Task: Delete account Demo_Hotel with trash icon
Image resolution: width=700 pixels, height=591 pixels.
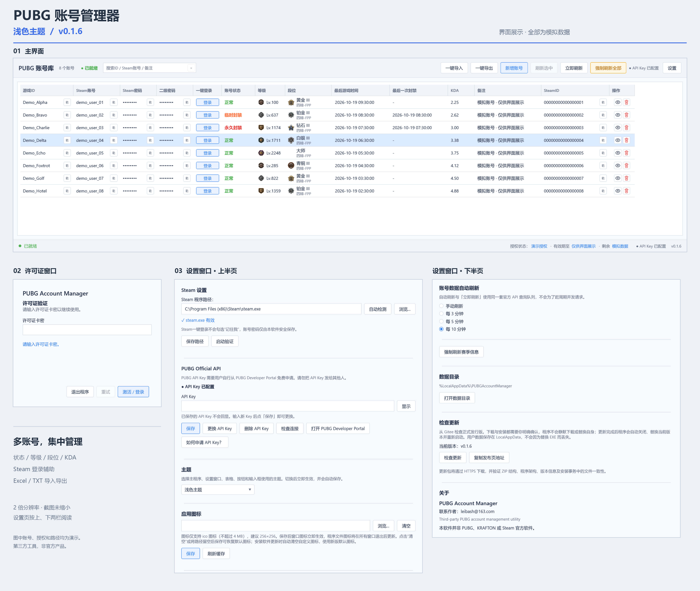Action: (626, 191)
